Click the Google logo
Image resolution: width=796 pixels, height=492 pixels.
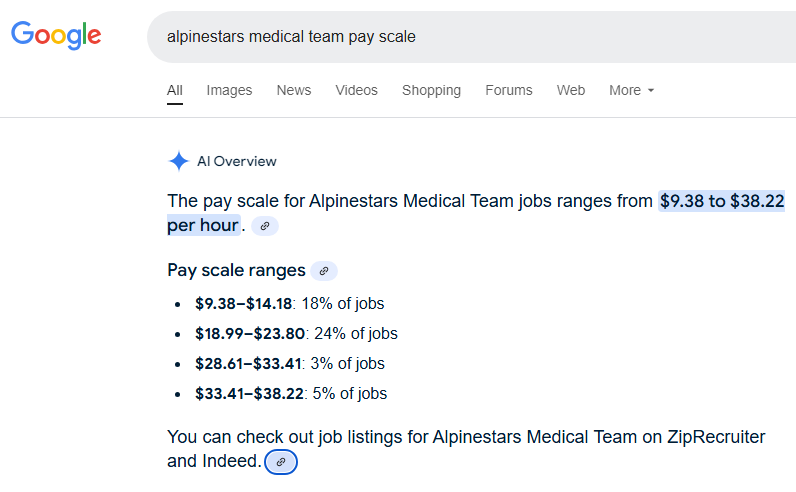[x=56, y=35]
